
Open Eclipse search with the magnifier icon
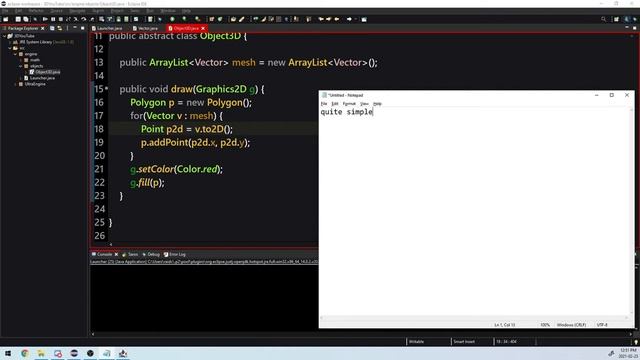click(603, 19)
